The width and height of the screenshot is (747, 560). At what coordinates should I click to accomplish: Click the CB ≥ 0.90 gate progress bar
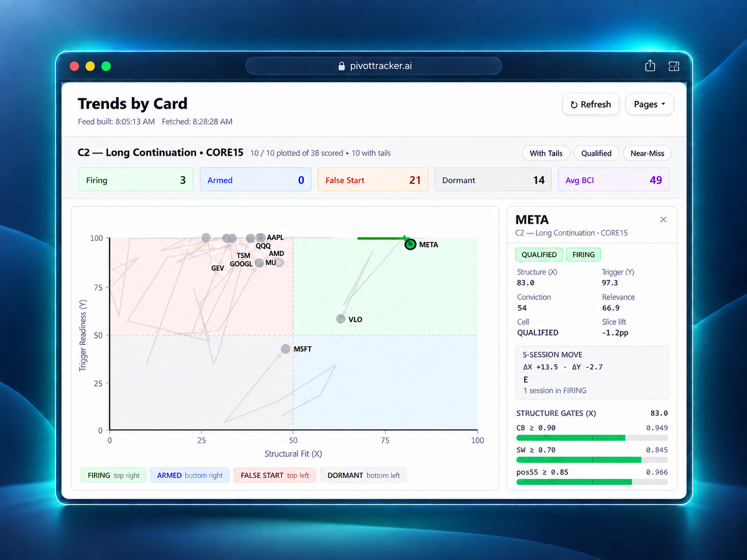592,438
